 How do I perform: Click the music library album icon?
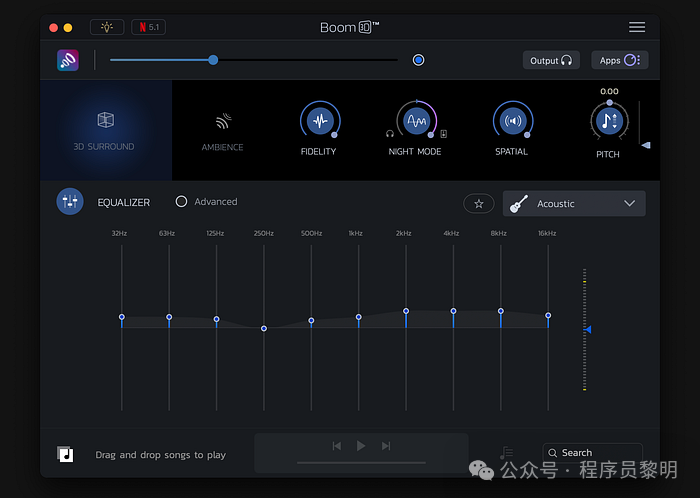(x=65, y=454)
